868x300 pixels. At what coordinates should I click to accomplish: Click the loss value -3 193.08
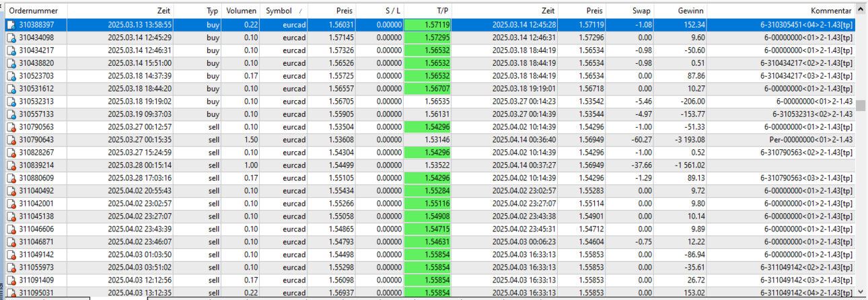click(x=687, y=139)
